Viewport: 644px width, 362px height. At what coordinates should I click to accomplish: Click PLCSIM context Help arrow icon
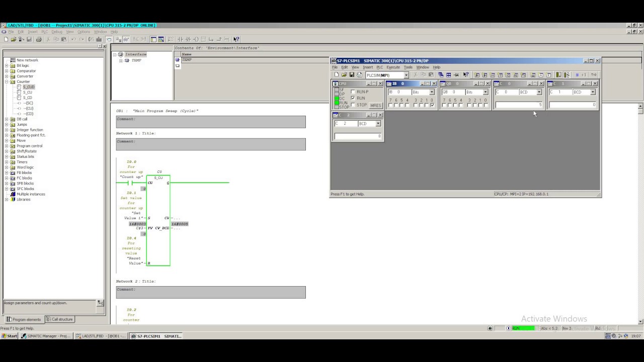(466, 75)
